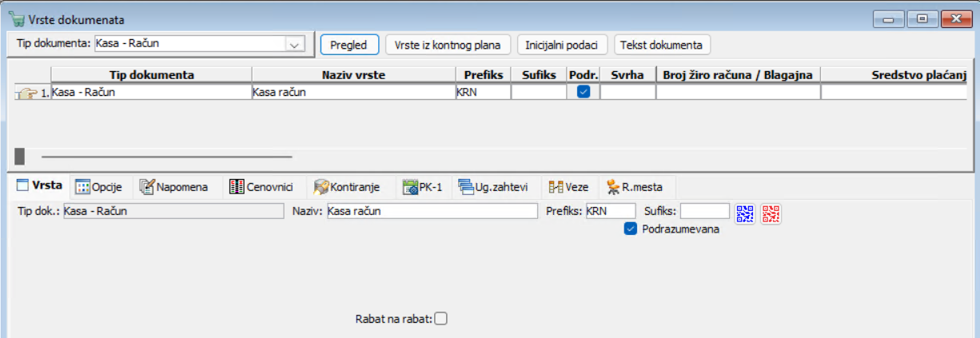Click Broj žiro računa / Blagajna header
This screenshot has height=338, width=980.
[x=738, y=74]
